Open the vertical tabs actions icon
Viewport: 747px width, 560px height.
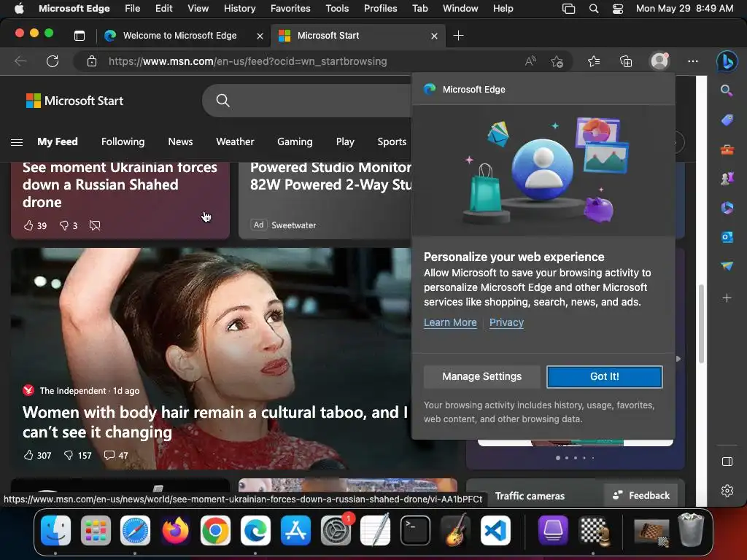[x=80, y=36]
